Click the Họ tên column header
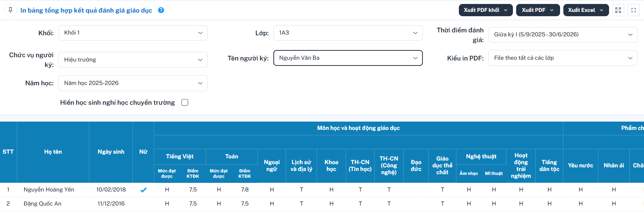This screenshot has height=212, width=644. pos(53,152)
